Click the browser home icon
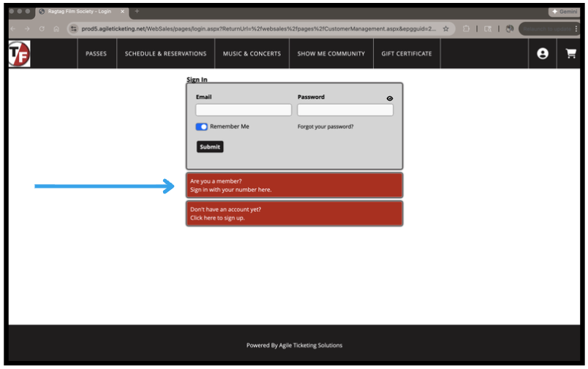588x369 pixels. (56, 28)
